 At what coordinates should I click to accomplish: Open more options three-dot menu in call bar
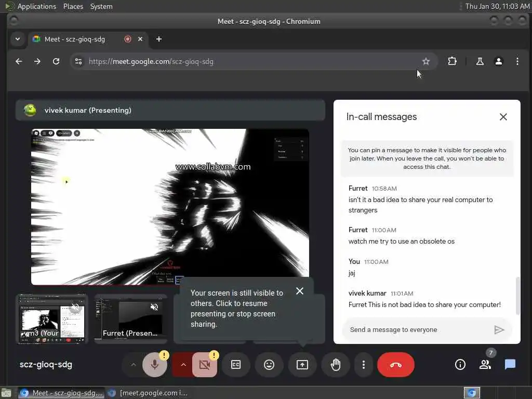click(363, 365)
